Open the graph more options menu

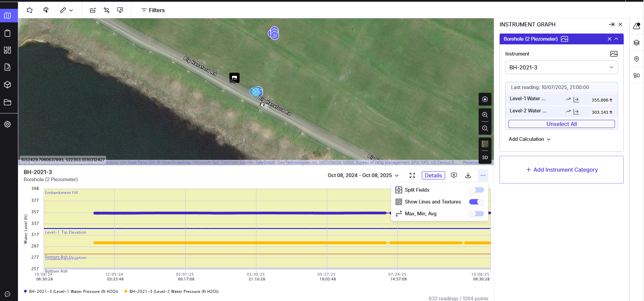[x=483, y=175]
